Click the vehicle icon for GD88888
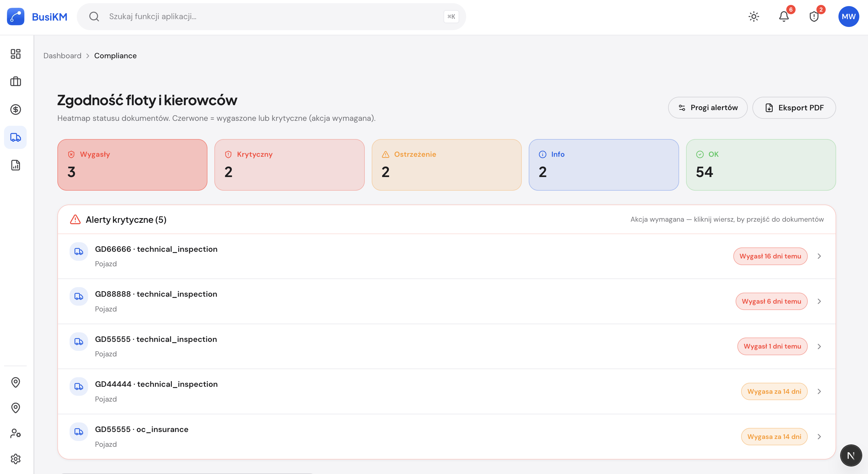 [x=79, y=296]
